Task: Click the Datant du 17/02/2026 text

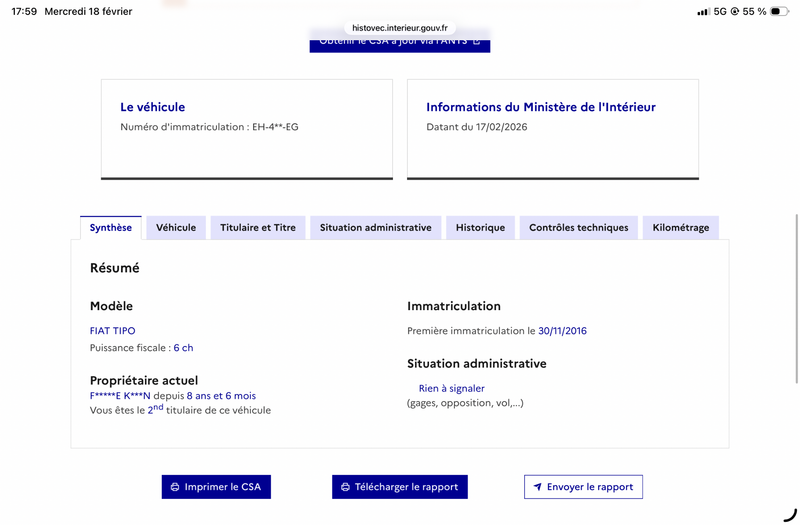Action: click(477, 127)
